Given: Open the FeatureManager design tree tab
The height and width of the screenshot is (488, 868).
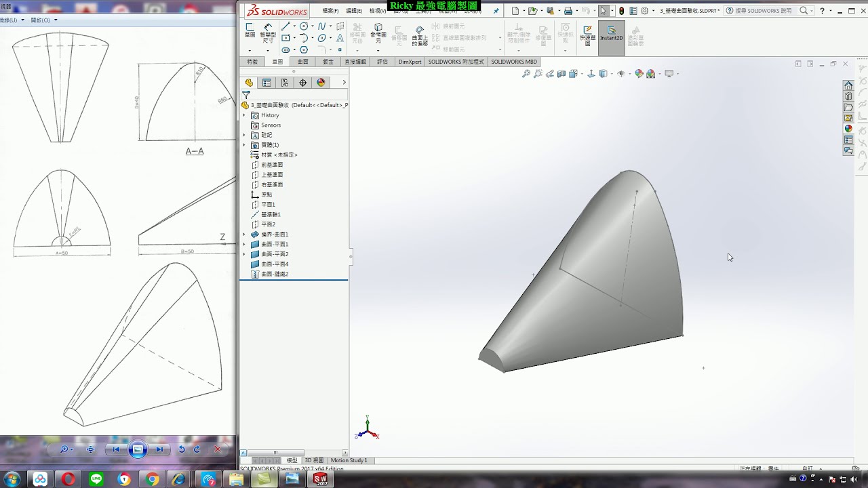Looking at the screenshot, I should point(249,83).
